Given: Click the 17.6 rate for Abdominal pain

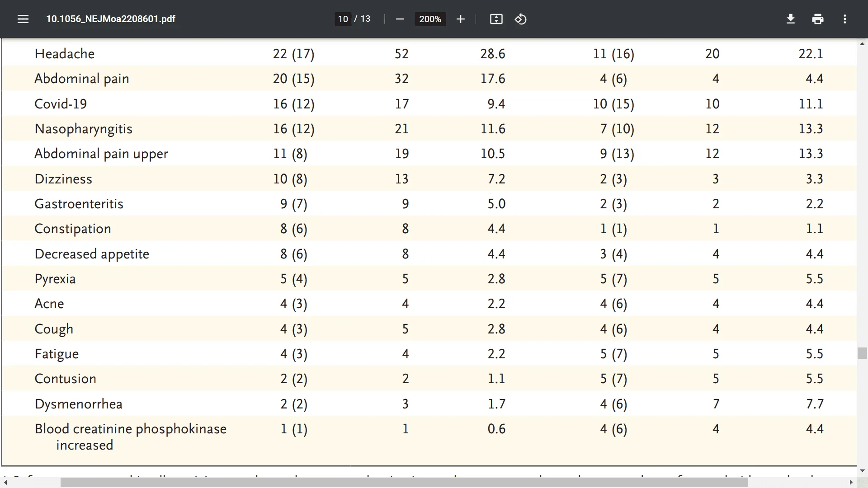Looking at the screenshot, I should pos(493,79).
